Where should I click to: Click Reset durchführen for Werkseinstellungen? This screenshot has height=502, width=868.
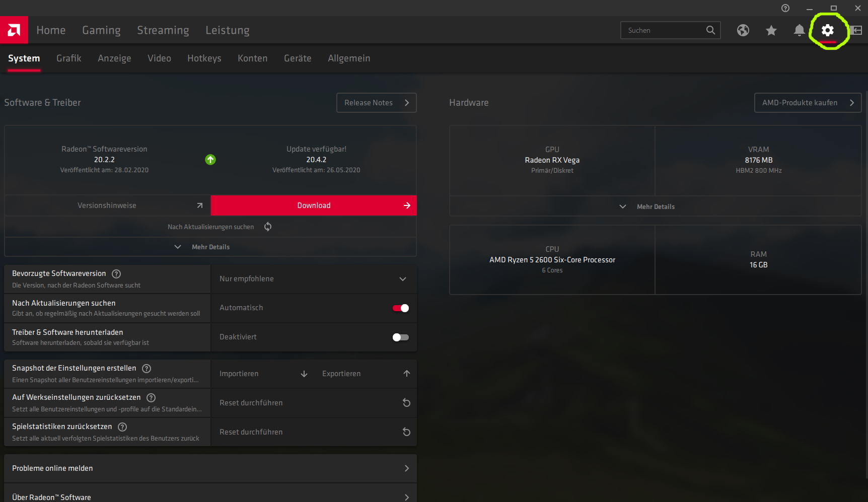point(314,403)
